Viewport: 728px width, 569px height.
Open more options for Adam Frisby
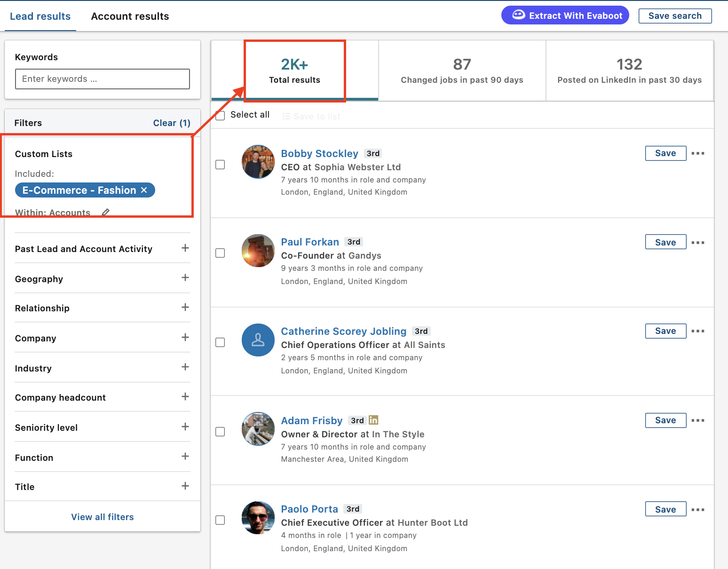click(698, 420)
